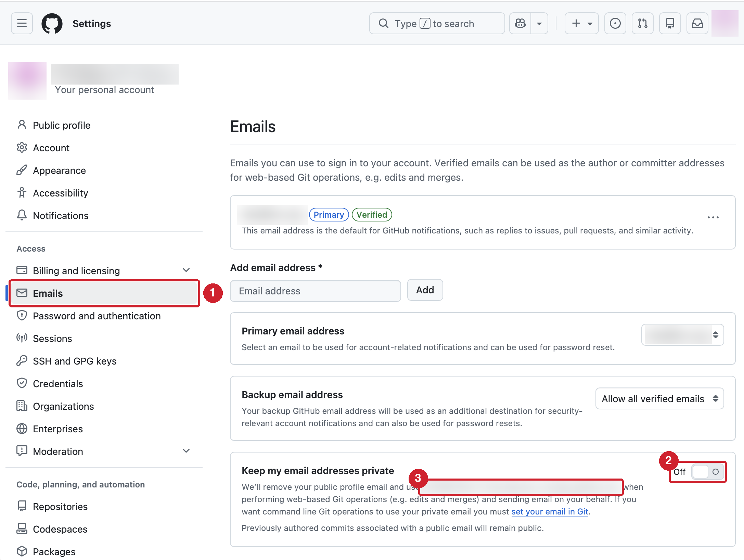This screenshot has height=560, width=744.
Task: Expand Billing and licensing chevron
Action: (x=186, y=270)
